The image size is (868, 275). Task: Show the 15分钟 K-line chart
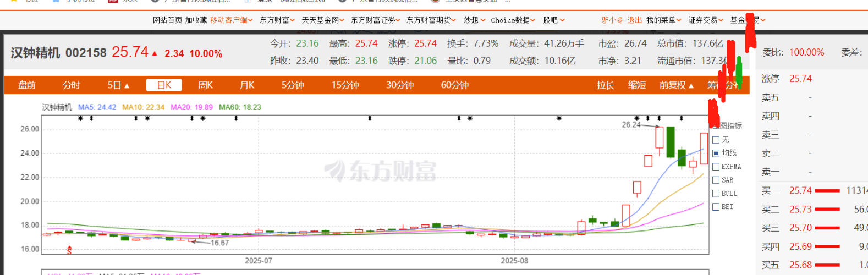[x=345, y=85]
